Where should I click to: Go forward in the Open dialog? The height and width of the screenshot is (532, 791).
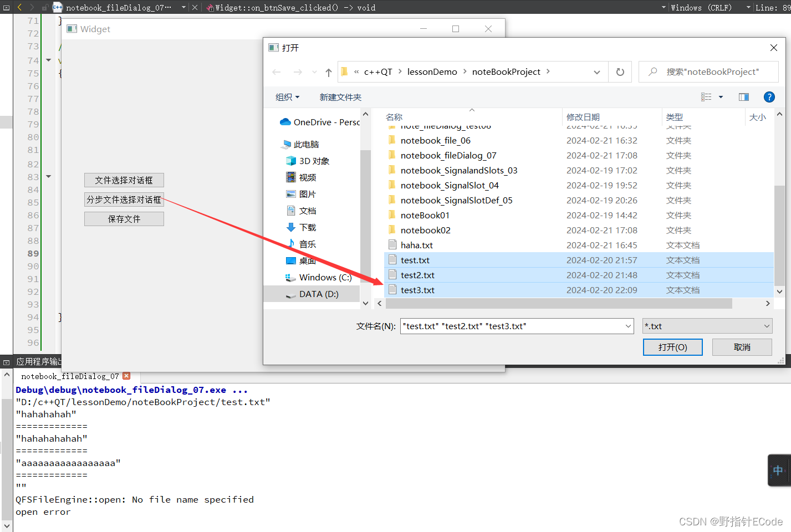coord(298,72)
